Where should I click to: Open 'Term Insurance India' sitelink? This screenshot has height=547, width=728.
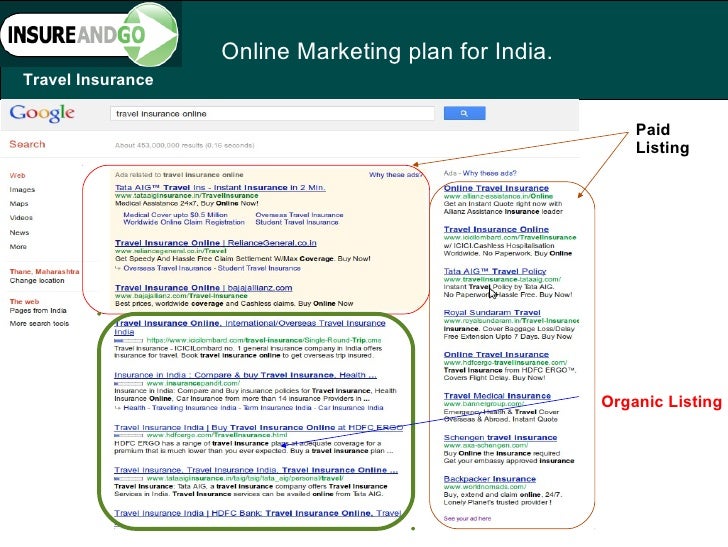(277, 407)
